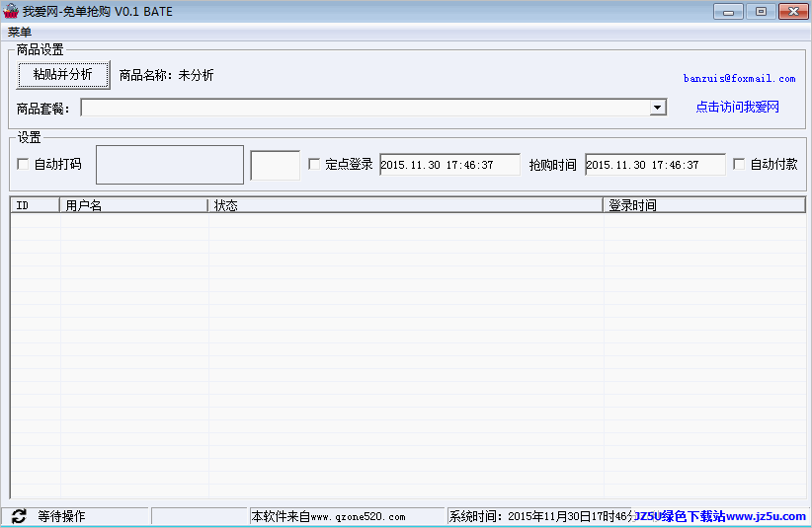The width and height of the screenshot is (812, 528).
Task: Click the 状态 column header
Action: (x=406, y=205)
